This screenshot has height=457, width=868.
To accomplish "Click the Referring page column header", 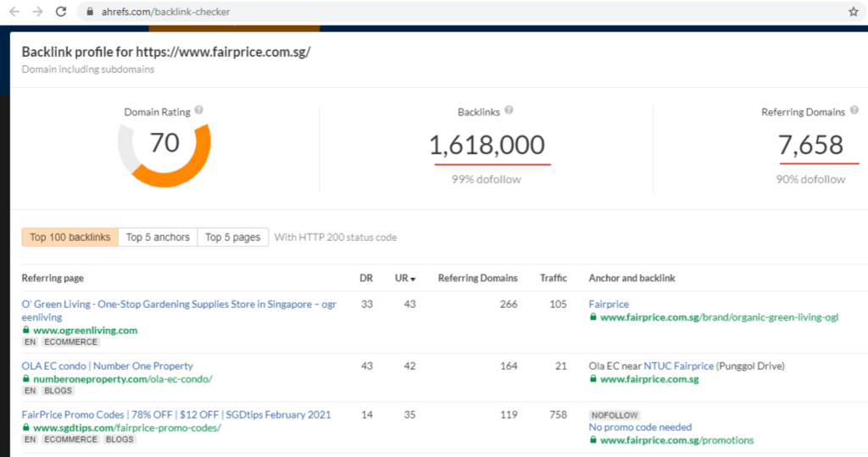I will pyautogui.click(x=53, y=278).
